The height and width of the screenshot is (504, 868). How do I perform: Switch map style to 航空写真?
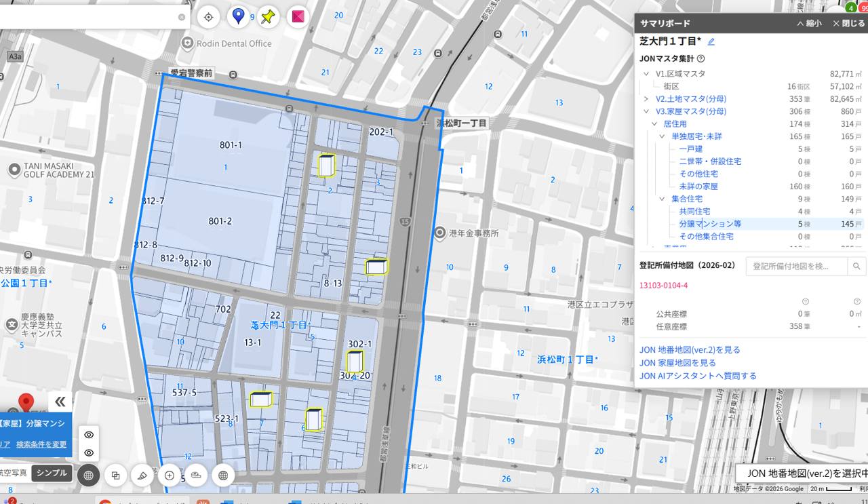pyautogui.click(x=13, y=473)
